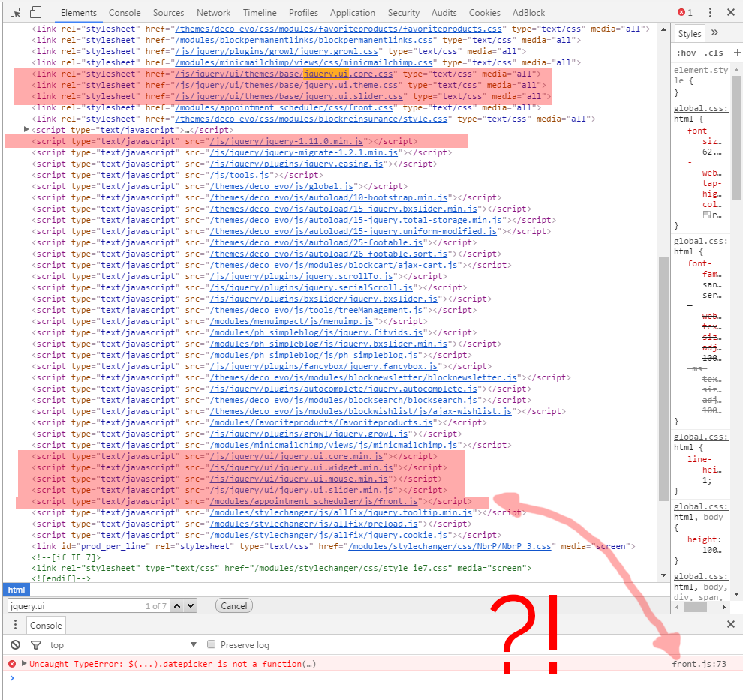Click the Elements panel vertical scrollbar thumb
This screenshot has height=700, width=743.
tap(663, 378)
